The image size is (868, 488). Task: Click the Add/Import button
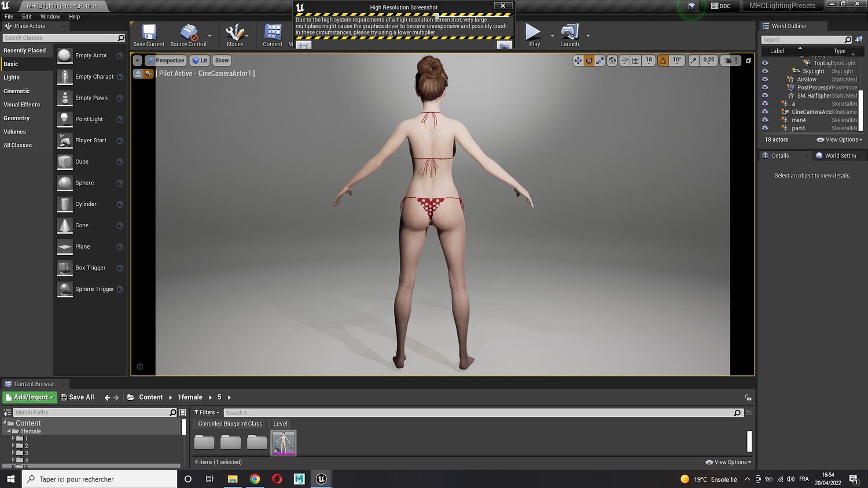pyautogui.click(x=29, y=397)
